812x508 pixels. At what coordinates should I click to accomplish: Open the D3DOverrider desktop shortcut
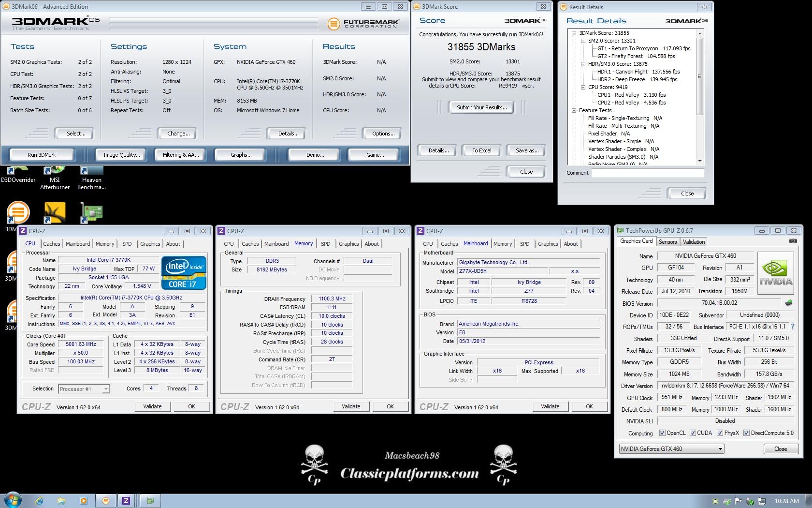pyautogui.click(x=18, y=175)
